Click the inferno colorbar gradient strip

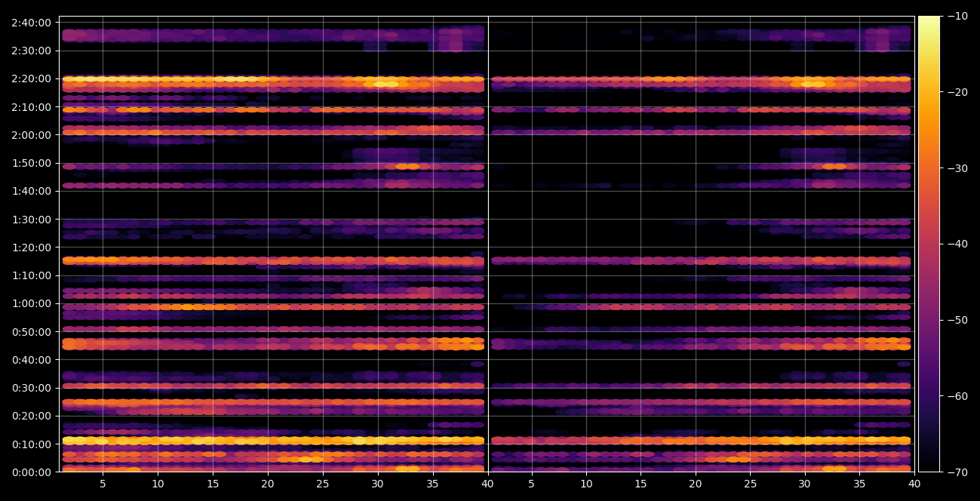pos(929,244)
